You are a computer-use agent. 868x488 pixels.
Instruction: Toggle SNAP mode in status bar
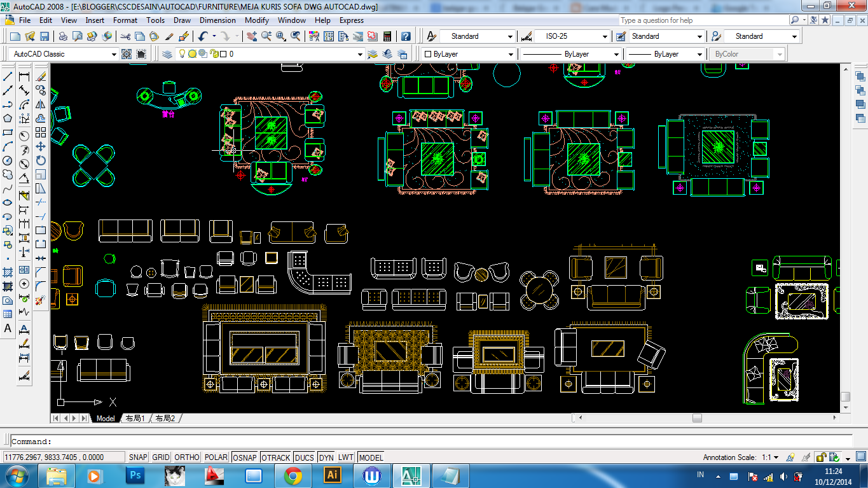[138, 457]
